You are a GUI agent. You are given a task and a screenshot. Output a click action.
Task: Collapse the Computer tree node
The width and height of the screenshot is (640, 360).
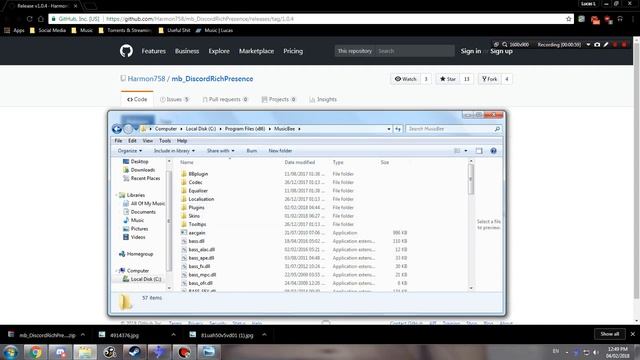[x=116, y=271]
